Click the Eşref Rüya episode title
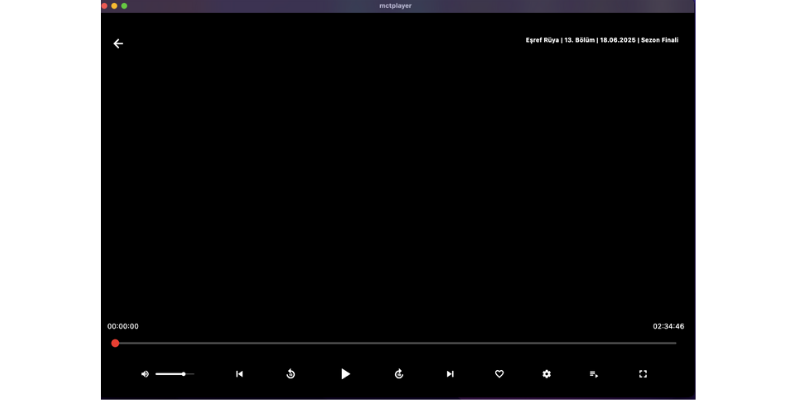The width and height of the screenshot is (800, 400). tap(601, 40)
